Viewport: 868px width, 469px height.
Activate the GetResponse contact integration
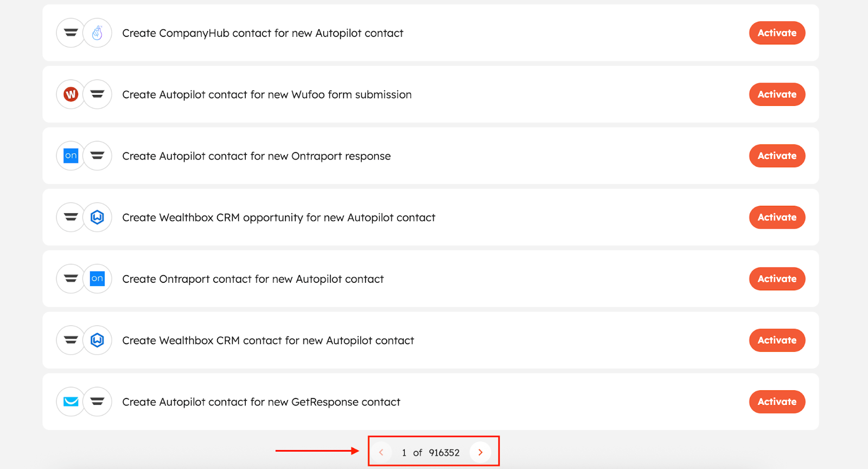(776, 402)
